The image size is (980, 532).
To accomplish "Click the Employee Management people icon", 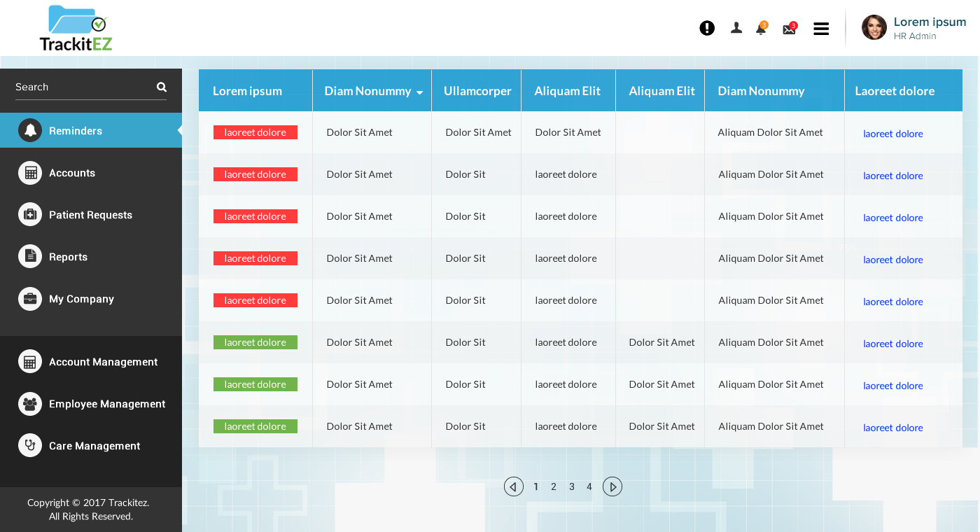I will click(x=30, y=404).
